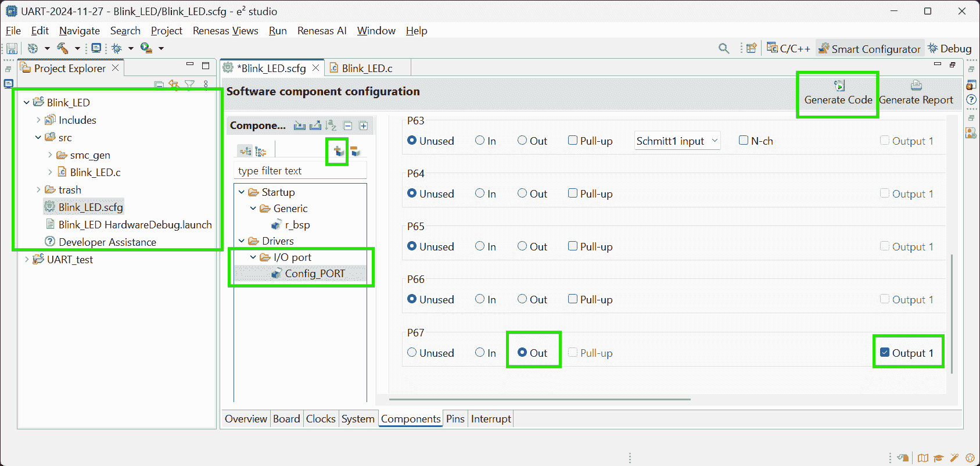Expand the UART_test project node
The width and height of the screenshot is (980, 466).
pos(27,260)
